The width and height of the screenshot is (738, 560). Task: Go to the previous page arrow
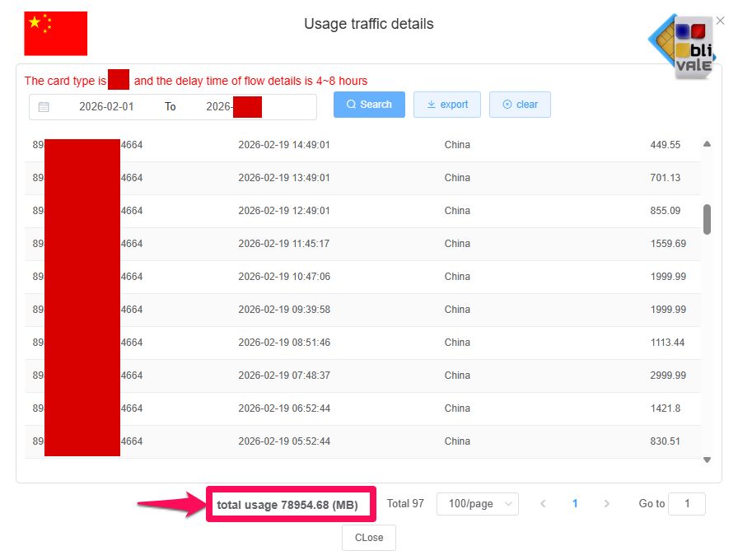pos(543,504)
